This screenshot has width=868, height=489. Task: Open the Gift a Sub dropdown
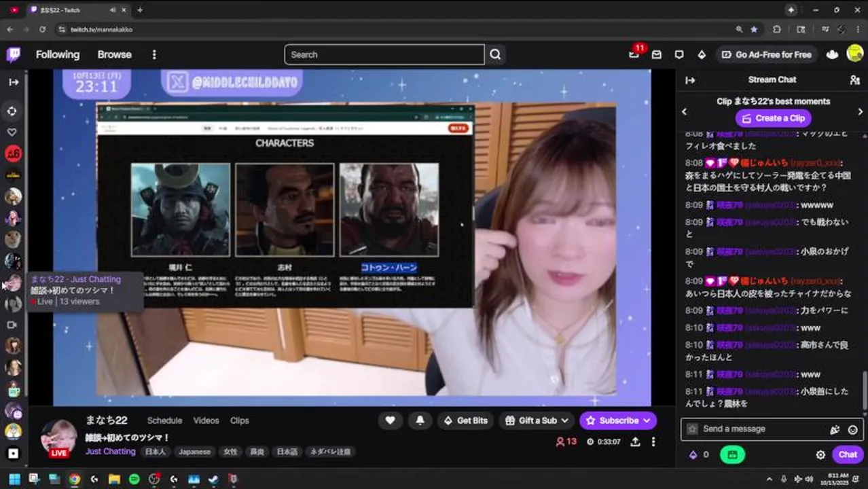point(537,420)
